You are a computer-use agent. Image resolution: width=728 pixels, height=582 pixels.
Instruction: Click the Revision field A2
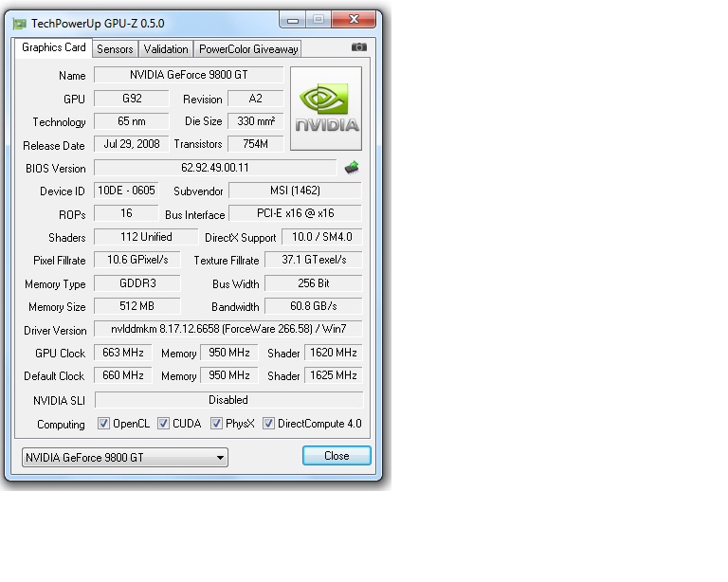click(255, 99)
